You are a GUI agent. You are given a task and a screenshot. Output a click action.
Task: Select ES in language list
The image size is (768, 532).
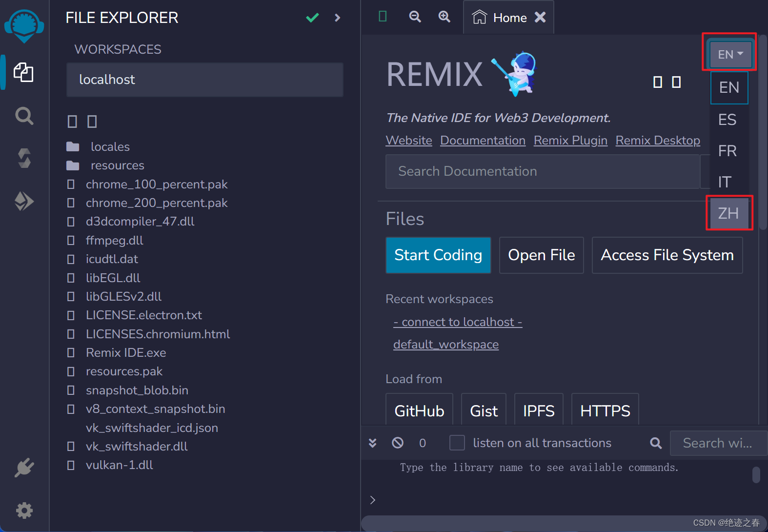(727, 120)
